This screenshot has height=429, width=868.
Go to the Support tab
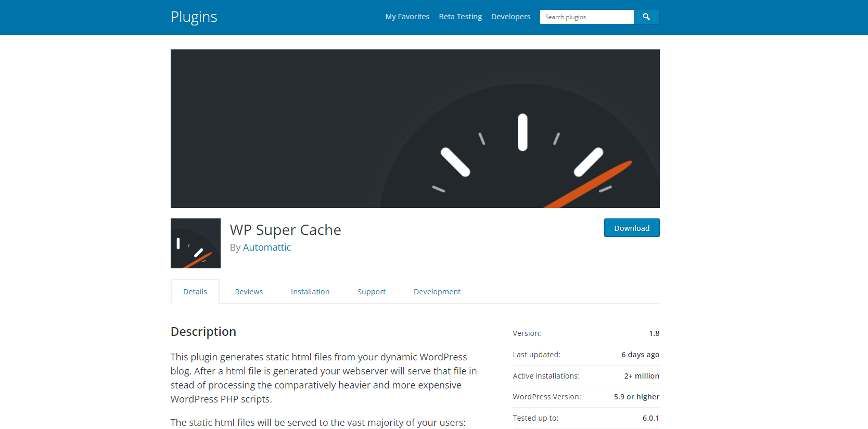(x=372, y=292)
